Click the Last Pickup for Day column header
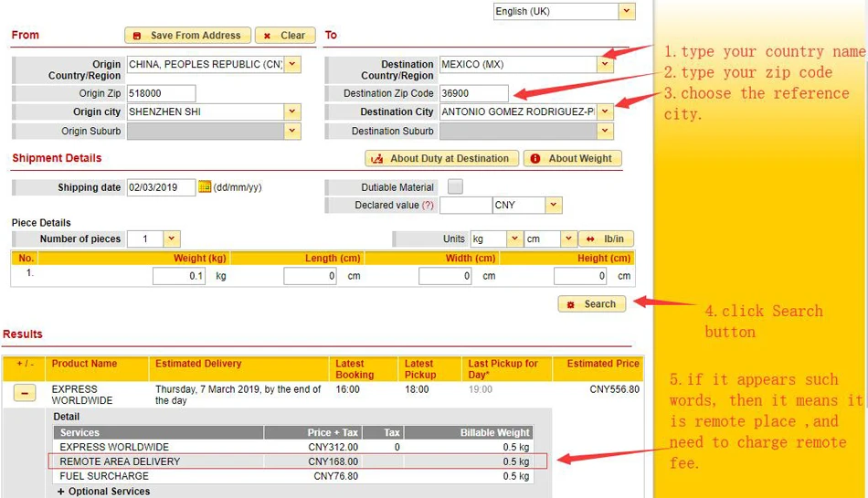Viewport: 868px width, 498px height. click(x=503, y=369)
